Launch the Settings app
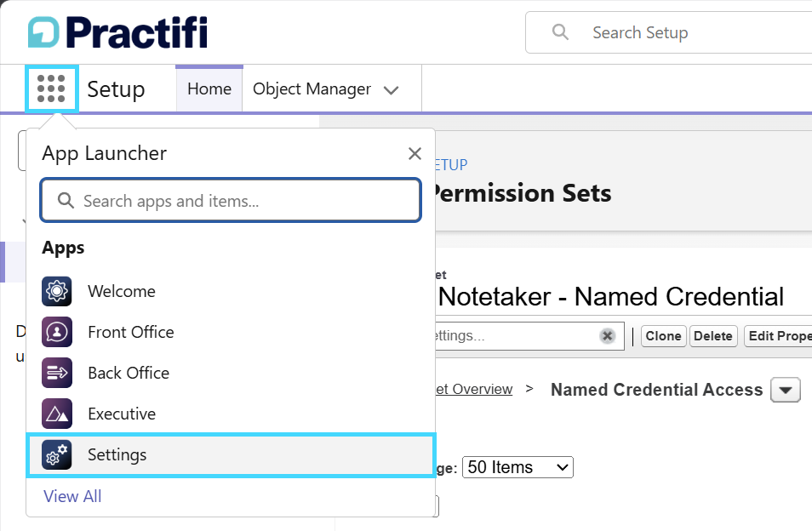The image size is (812, 531). coord(231,455)
